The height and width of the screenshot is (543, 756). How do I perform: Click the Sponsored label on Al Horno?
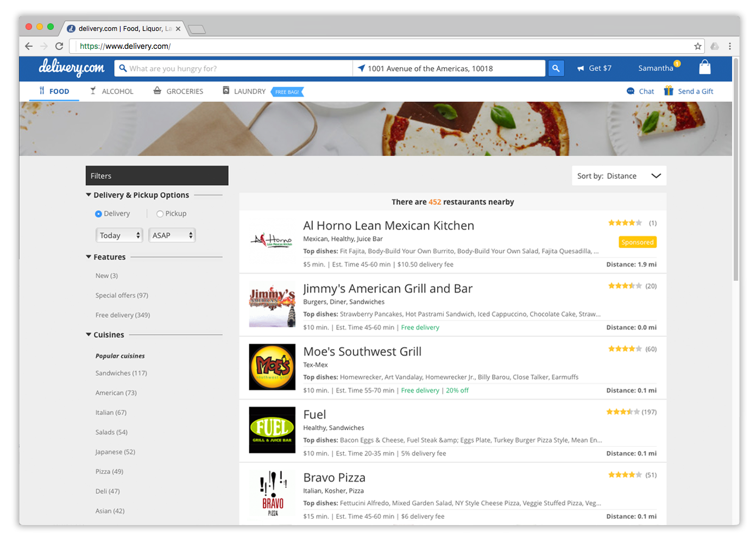click(638, 242)
